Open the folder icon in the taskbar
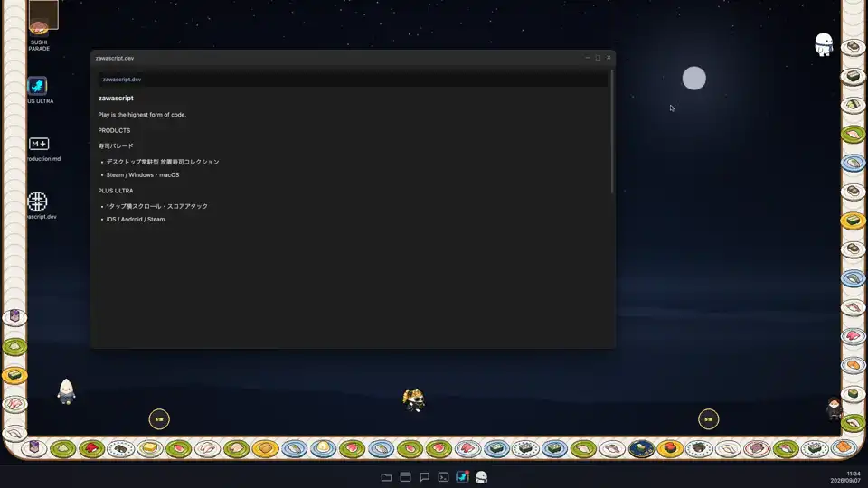The image size is (868, 488). point(386,477)
